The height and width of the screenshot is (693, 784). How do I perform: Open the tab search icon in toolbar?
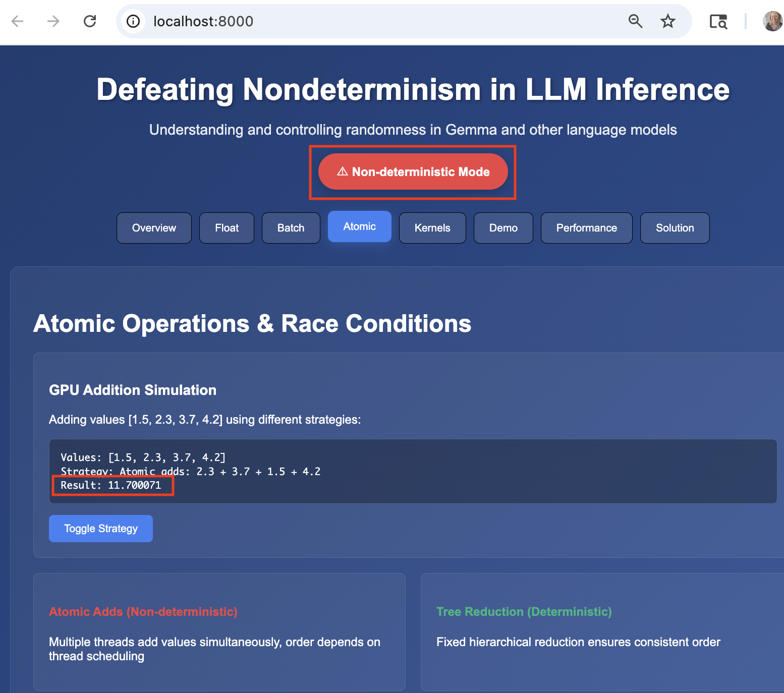point(718,21)
